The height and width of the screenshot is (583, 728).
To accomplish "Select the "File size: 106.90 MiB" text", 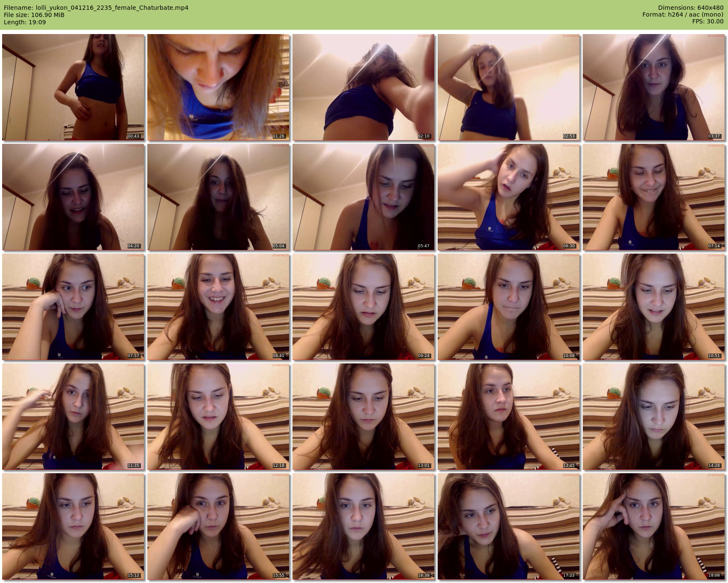I will (x=34, y=15).
